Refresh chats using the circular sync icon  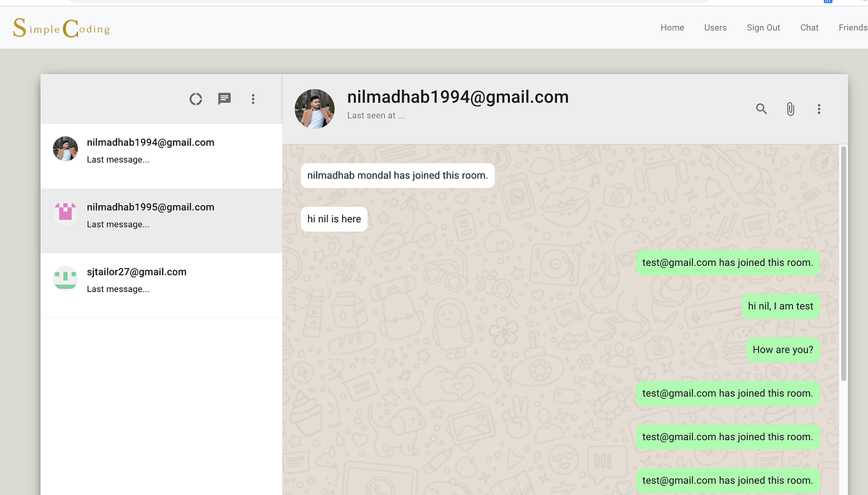pos(195,99)
